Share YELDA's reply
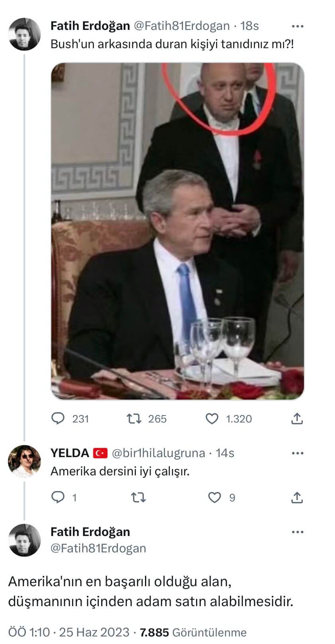This screenshot has width=335, height=644. pyautogui.click(x=297, y=498)
